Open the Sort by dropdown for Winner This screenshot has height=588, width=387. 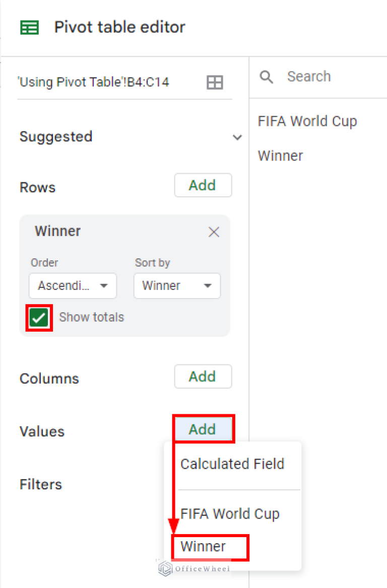[x=177, y=285]
